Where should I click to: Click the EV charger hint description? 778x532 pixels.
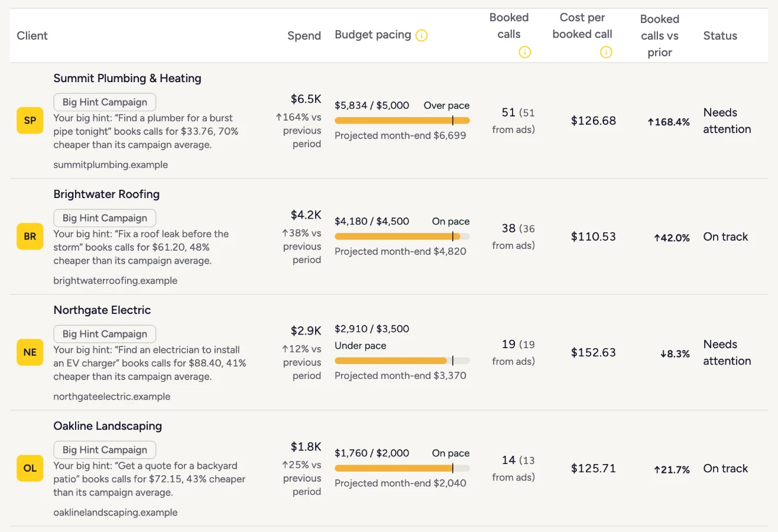click(x=150, y=363)
